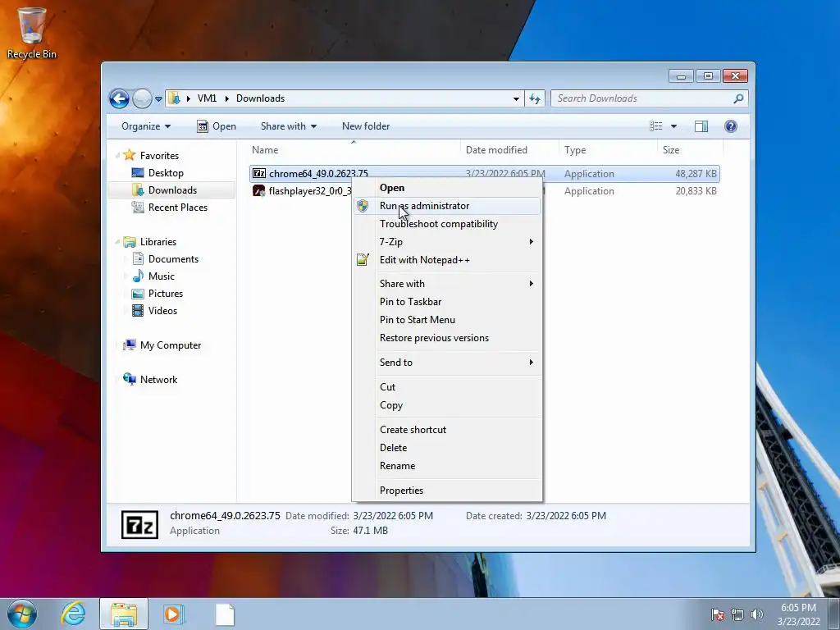Image resolution: width=840 pixels, height=630 pixels.
Task: Click the Action Center flag tray icon
Action: [718, 614]
